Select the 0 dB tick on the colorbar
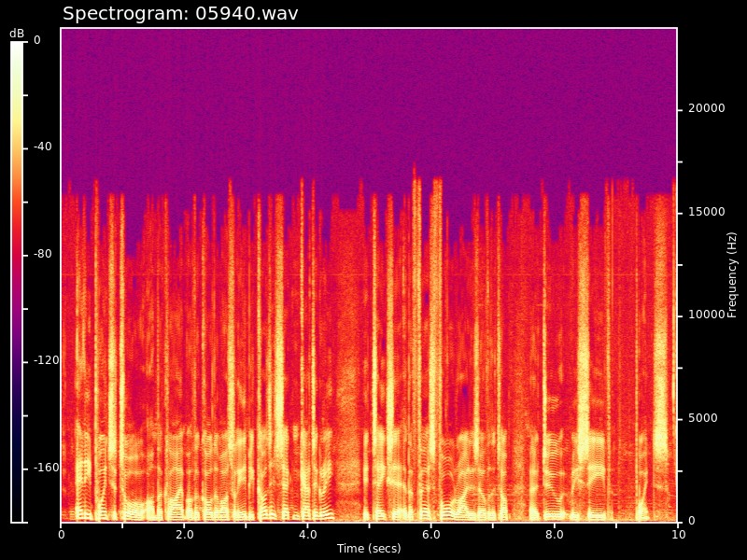 (36, 41)
